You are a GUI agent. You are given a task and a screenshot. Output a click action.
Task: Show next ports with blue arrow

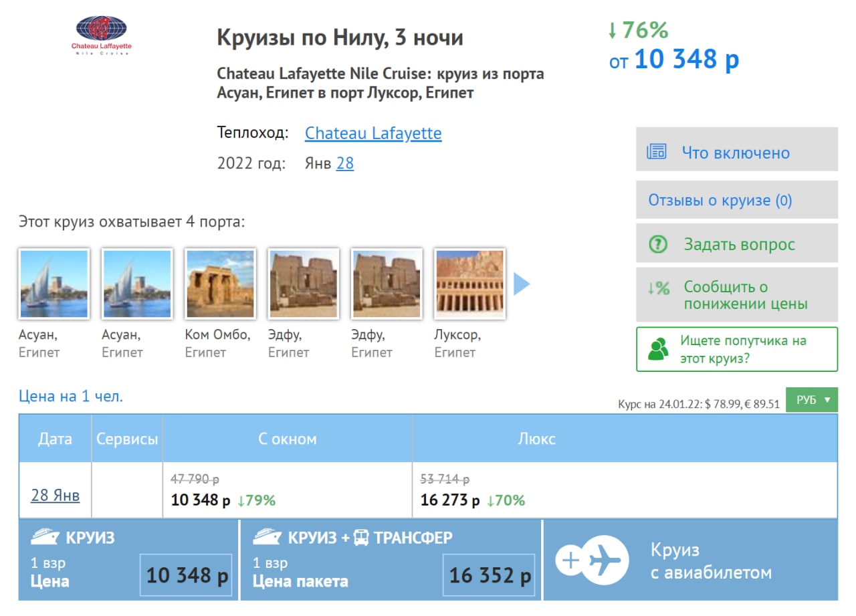tap(522, 284)
